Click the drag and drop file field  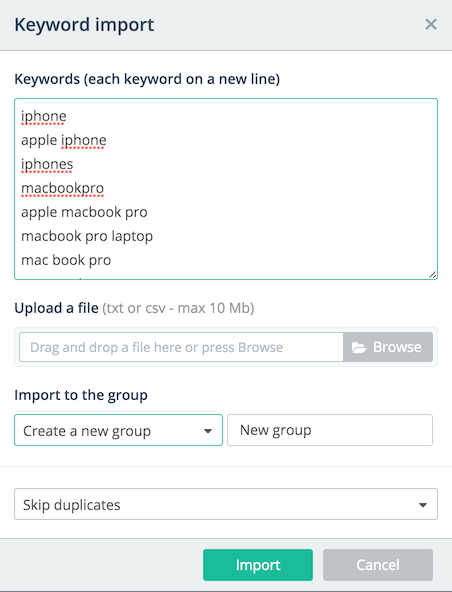[181, 347]
